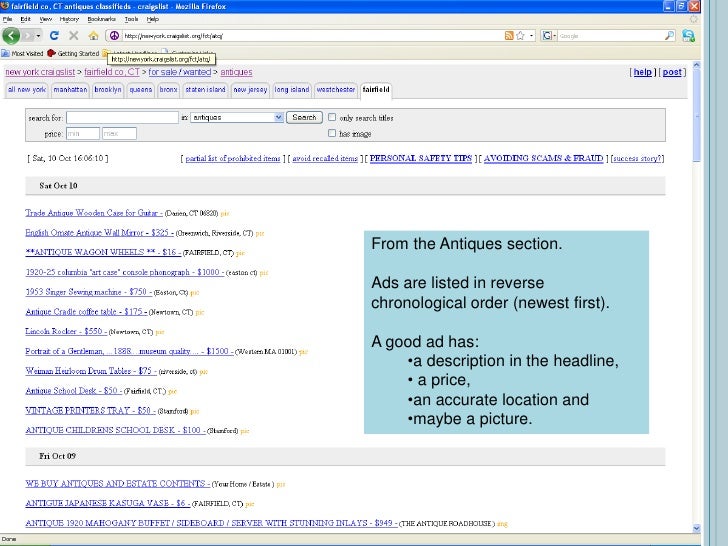Click the magnifier search icon in search box
The height and width of the screenshot is (546, 728).
pos(669,36)
